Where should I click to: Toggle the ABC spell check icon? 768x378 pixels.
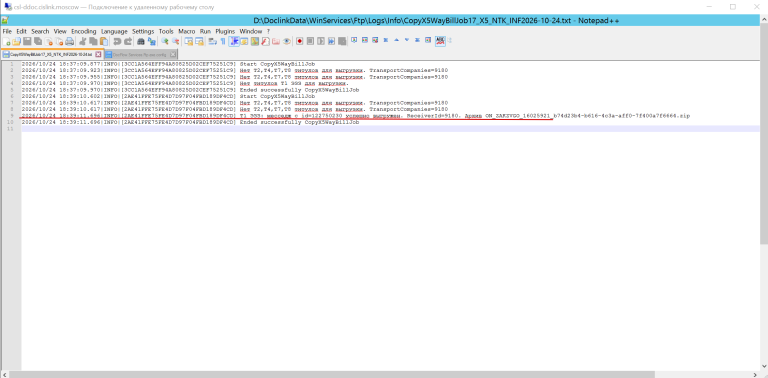440,41
